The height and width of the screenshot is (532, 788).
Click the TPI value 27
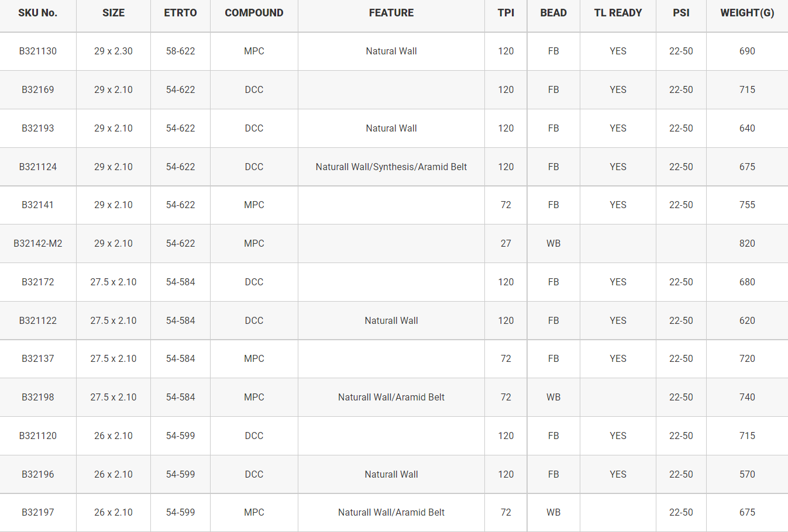tap(506, 243)
